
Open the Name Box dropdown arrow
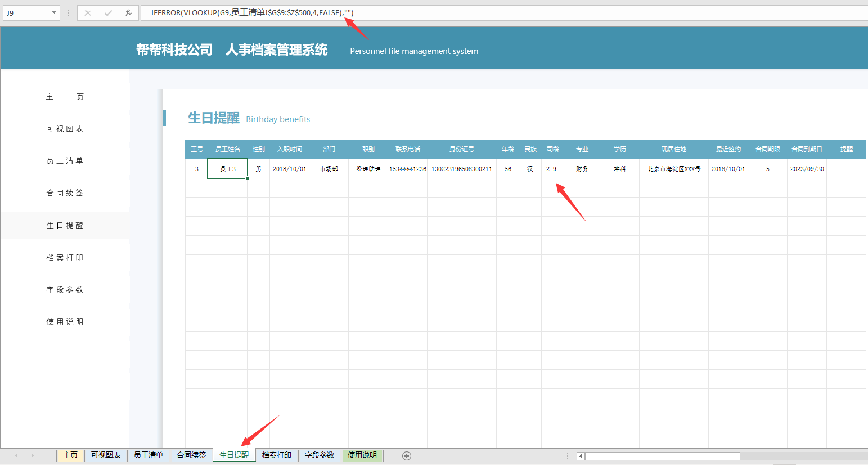pos(55,12)
